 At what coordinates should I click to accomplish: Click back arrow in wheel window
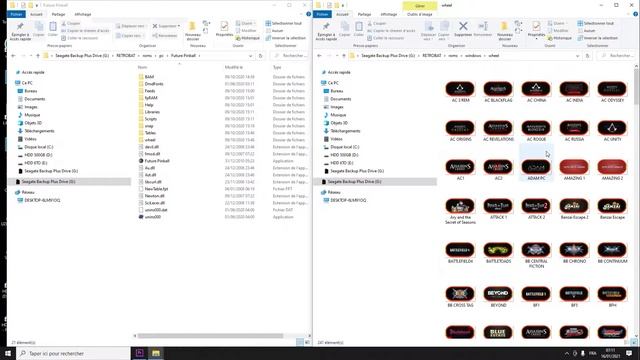tap(319, 56)
